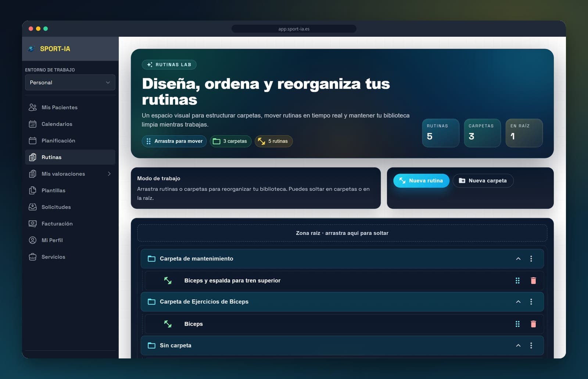This screenshot has height=379, width=588.
Task: Select the Rutinas sidebar item
Action: (70, 157)
